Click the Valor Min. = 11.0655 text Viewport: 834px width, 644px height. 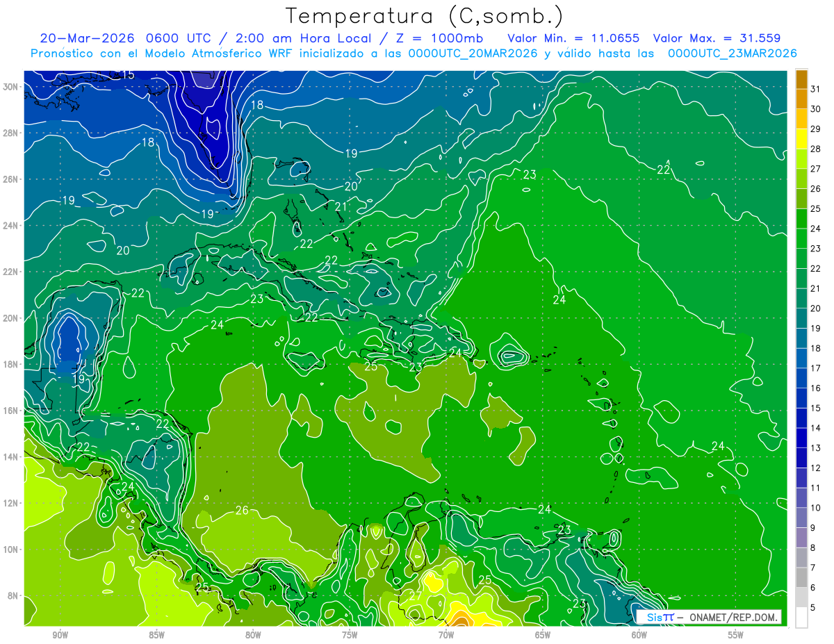573,38
